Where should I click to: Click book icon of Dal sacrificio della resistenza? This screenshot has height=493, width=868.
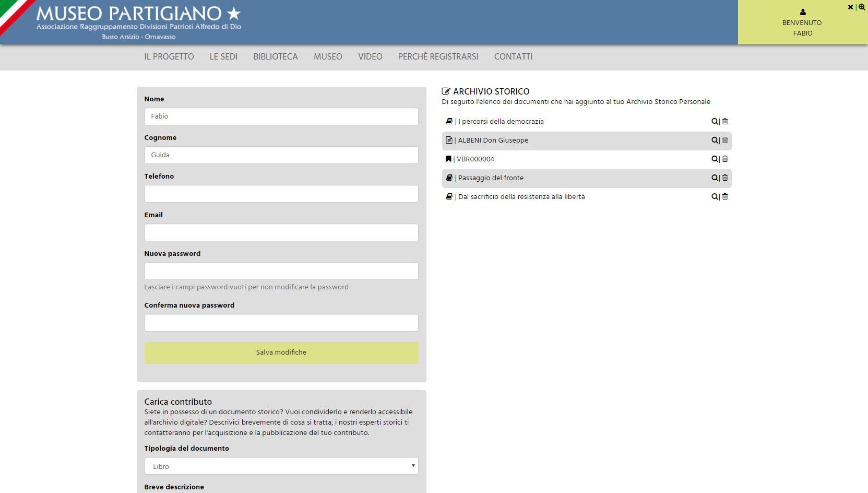[x=449, y=196]
